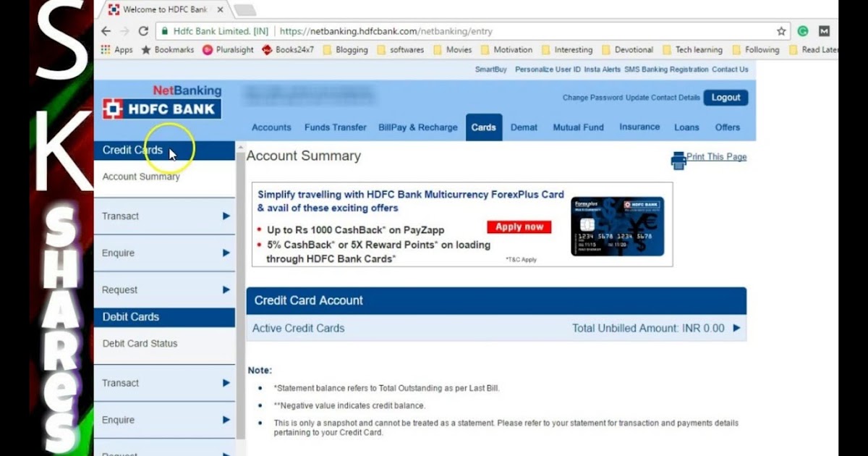Open the Mutual Fund tab
Viewport: 868px width, 456px height.
pyautogui.click(x=579, y=127)
